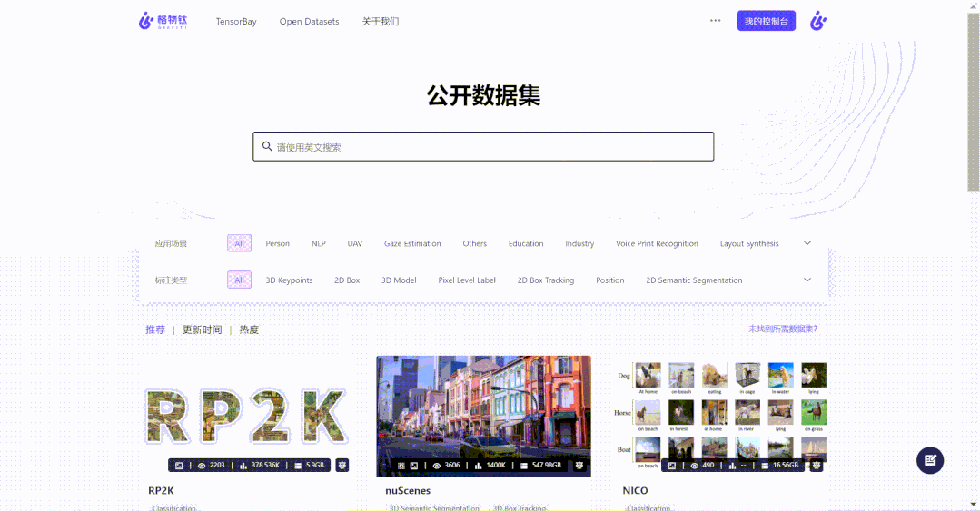Viewport: 980px width, 511px height.
Task: Filter by Position label type
Action: (x=610, y=280)
